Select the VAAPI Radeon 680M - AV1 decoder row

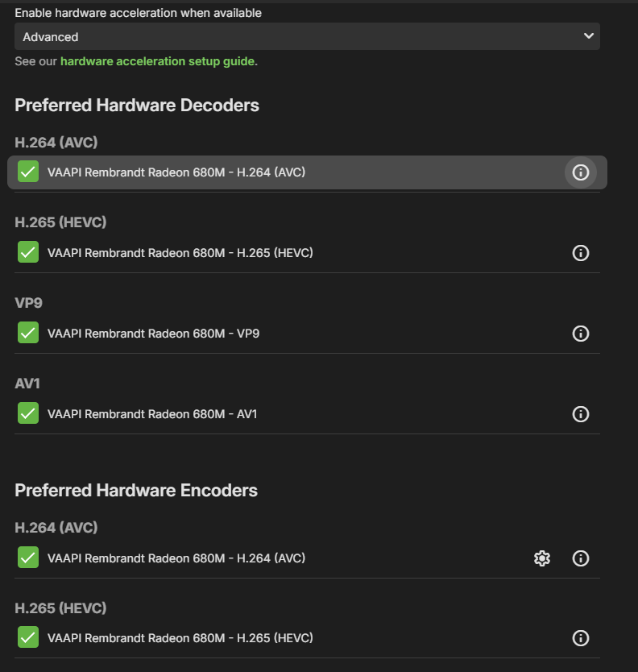pyautogui.click(x=152, y=413)
